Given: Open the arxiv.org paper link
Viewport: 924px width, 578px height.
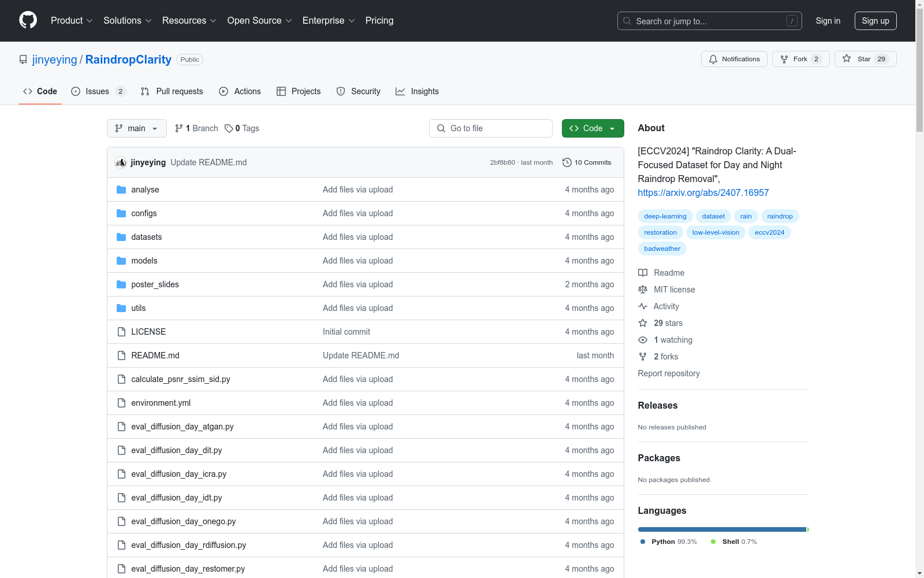Looking at the screenshot, I should (x=703, y=192).
